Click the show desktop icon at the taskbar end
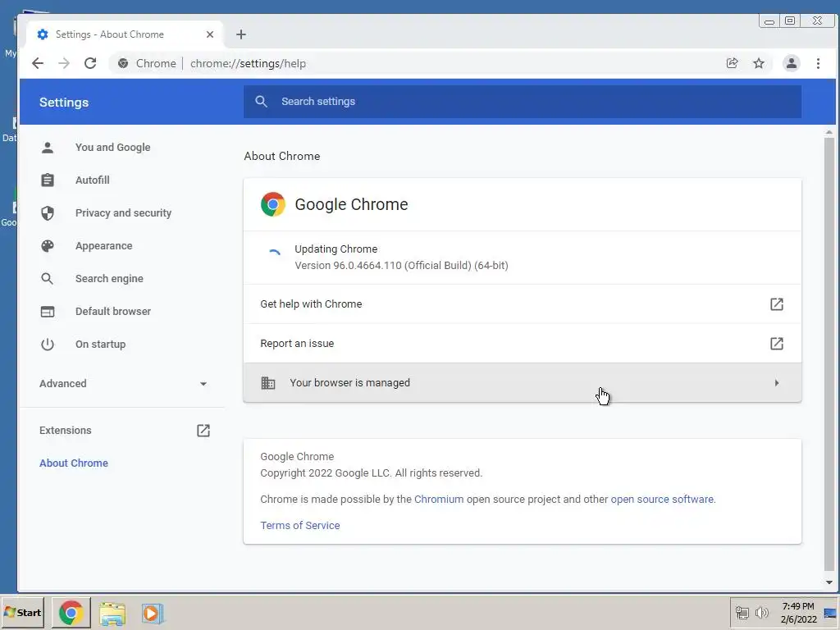 click(831, 613)
